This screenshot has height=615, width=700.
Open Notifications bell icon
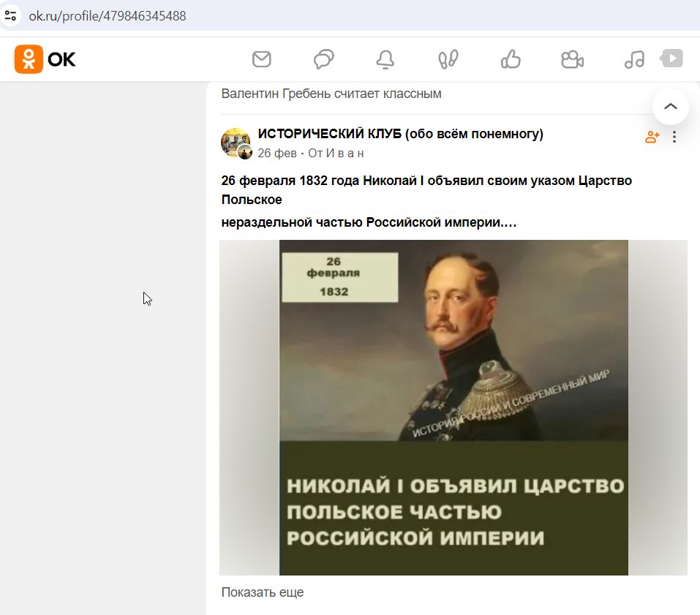coord(385,59)
